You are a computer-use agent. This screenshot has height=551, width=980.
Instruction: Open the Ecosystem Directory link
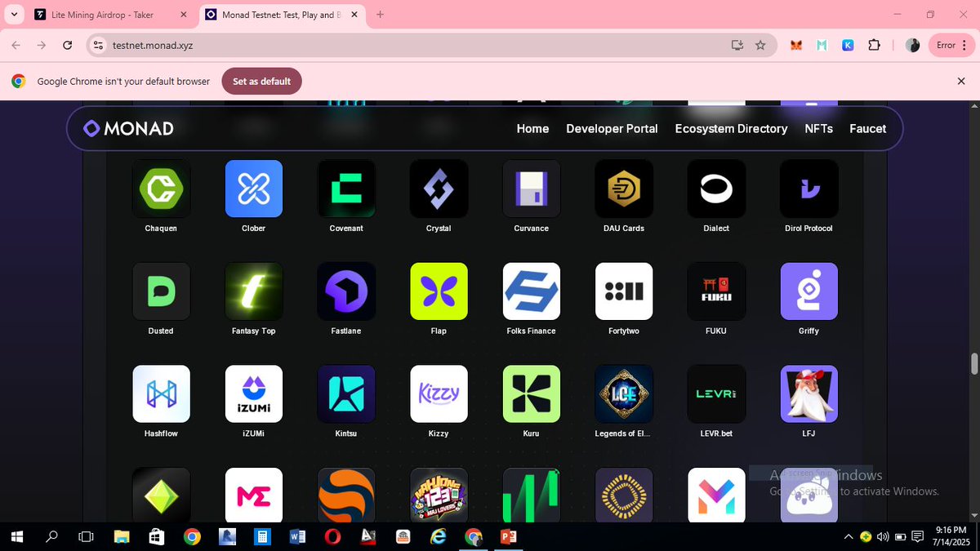731,128
